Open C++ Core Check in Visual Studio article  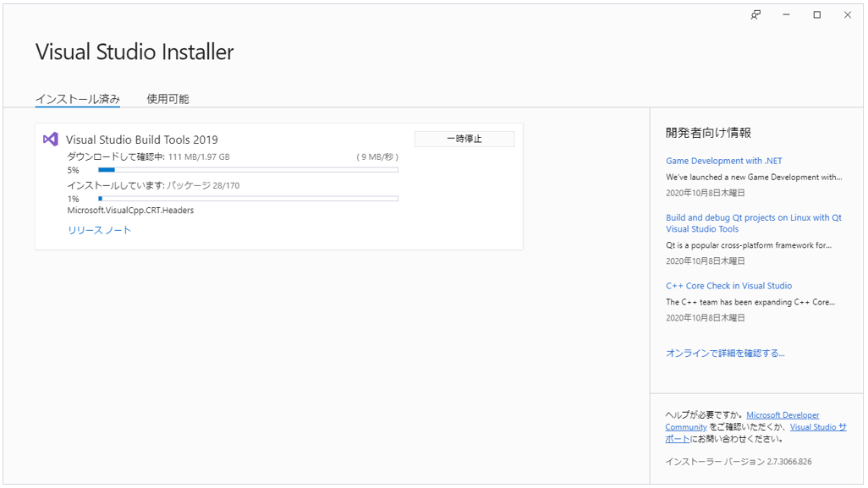point(728,286)
